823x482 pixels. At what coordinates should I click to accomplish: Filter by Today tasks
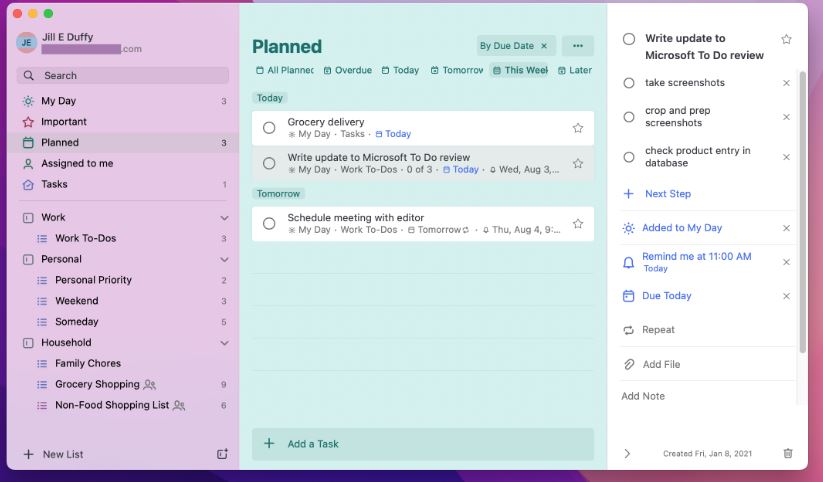click(400, 70)
